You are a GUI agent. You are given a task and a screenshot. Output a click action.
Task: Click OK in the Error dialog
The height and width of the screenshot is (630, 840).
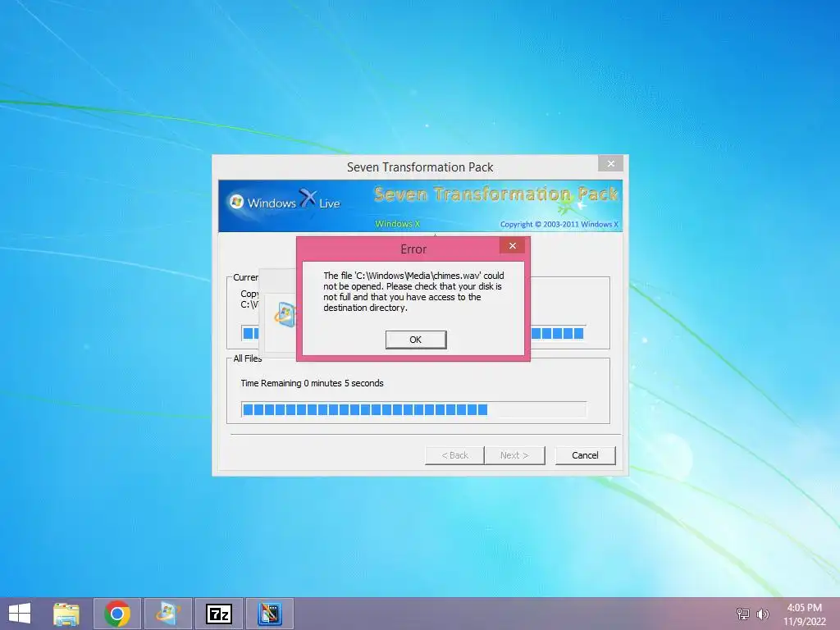(x=416, y=340)
